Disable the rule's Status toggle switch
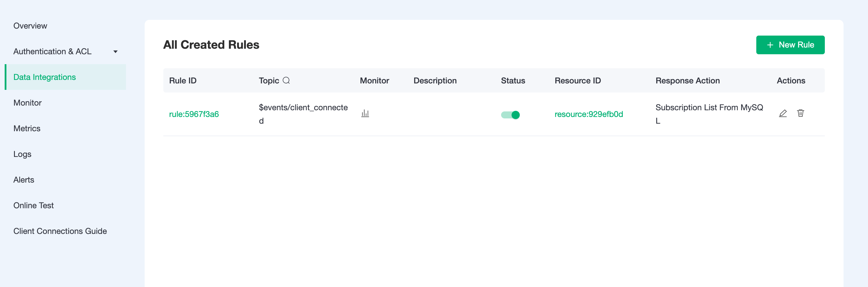Image resolution: width=868 pixels, height=287 pixels. click(x=510, y=115)
